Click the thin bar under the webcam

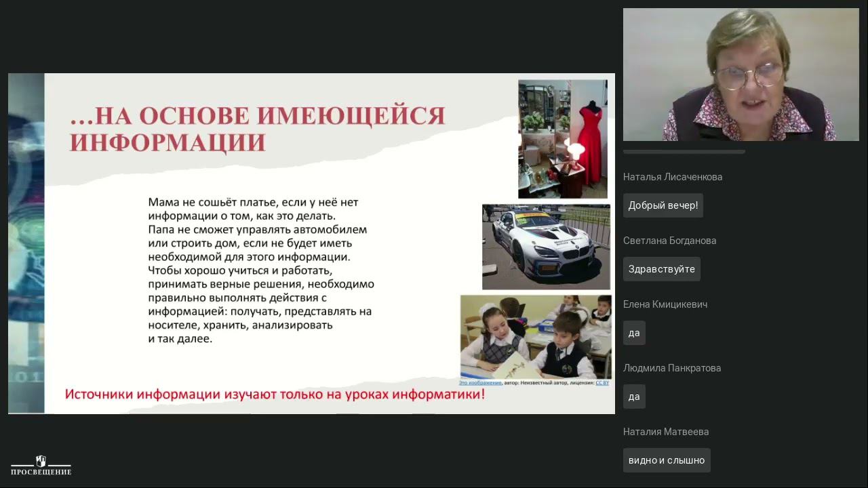[x=684, y=152]
